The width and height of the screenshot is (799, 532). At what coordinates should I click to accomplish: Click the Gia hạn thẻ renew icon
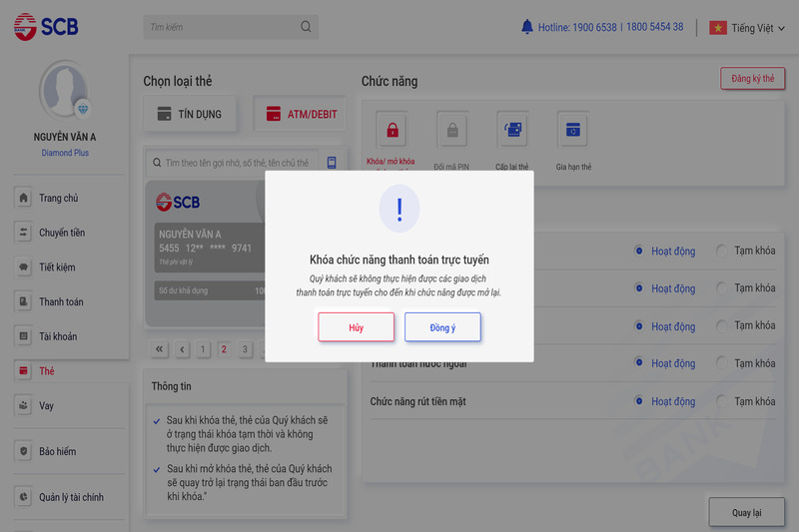[572, 130]
